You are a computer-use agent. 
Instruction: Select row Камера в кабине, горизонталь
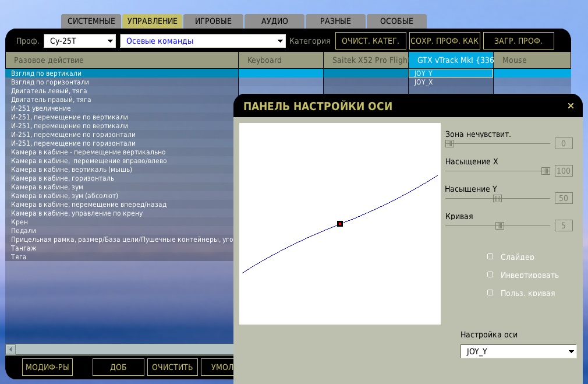(120, 178)
